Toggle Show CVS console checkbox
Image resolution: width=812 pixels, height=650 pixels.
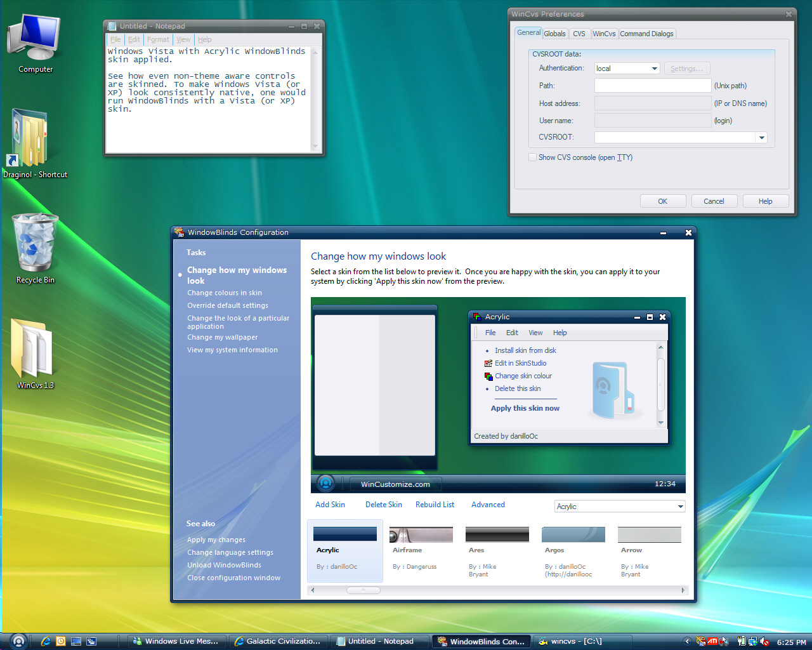[x=533, y=157]
